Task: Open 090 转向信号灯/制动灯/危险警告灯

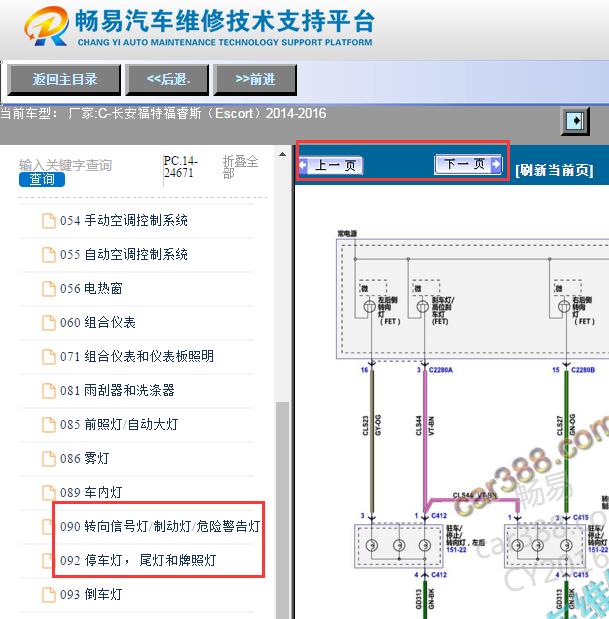Action: click(160, 526)
